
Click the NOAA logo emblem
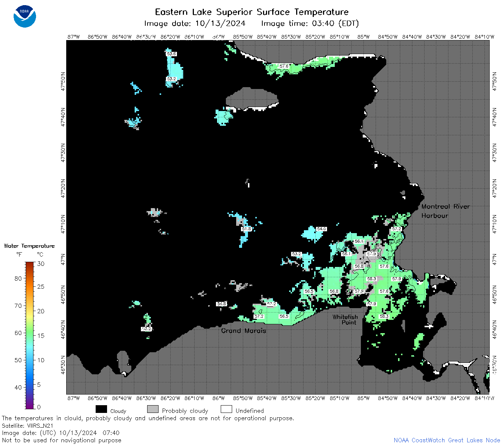[x=25, y=16]
